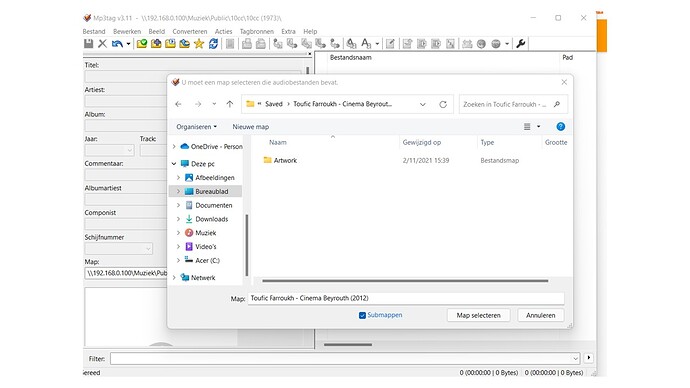
Task: Select Downloads in the navigation tree
Action: point(212,219)
